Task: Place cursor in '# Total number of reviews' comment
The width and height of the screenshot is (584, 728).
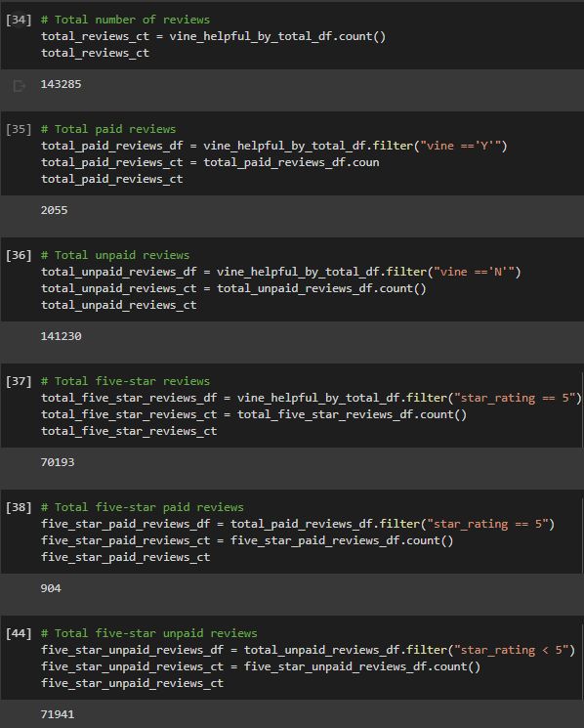Action: 125,20
